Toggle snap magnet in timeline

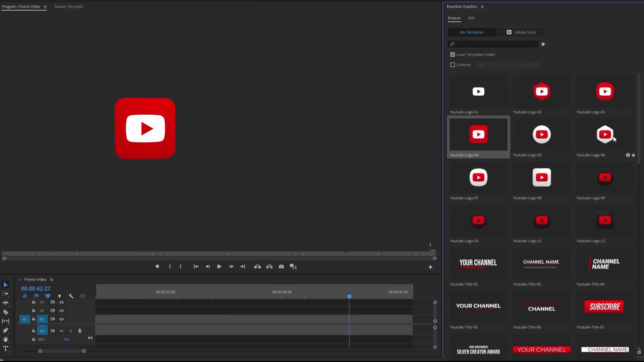[x=36, y=296]
